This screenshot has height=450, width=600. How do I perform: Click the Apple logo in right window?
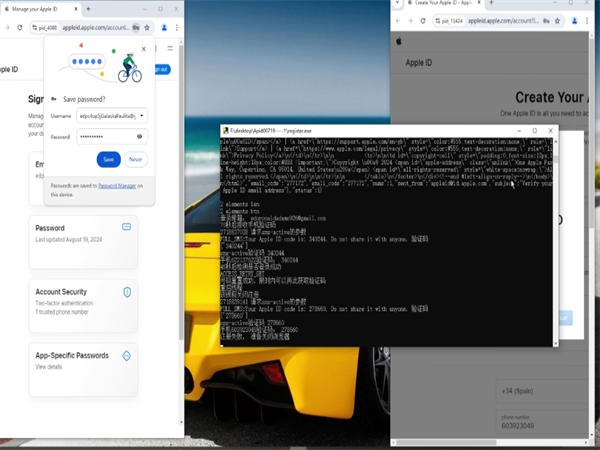tap(399, 42)
